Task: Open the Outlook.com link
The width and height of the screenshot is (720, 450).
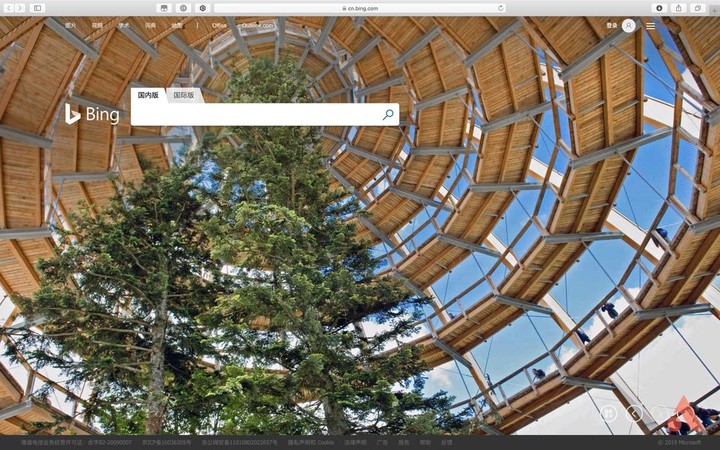Action: click(257, 25)
